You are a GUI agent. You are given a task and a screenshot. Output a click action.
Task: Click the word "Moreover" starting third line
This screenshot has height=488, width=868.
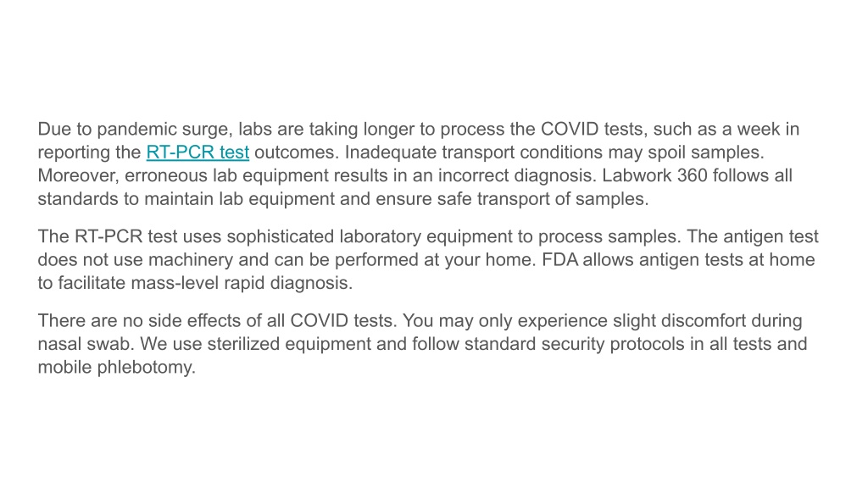pyautogui.click(x=75, y=175)
